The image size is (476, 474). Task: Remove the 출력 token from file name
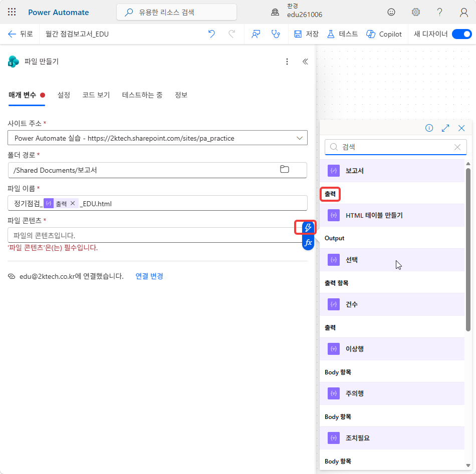(x=73, y=204)
